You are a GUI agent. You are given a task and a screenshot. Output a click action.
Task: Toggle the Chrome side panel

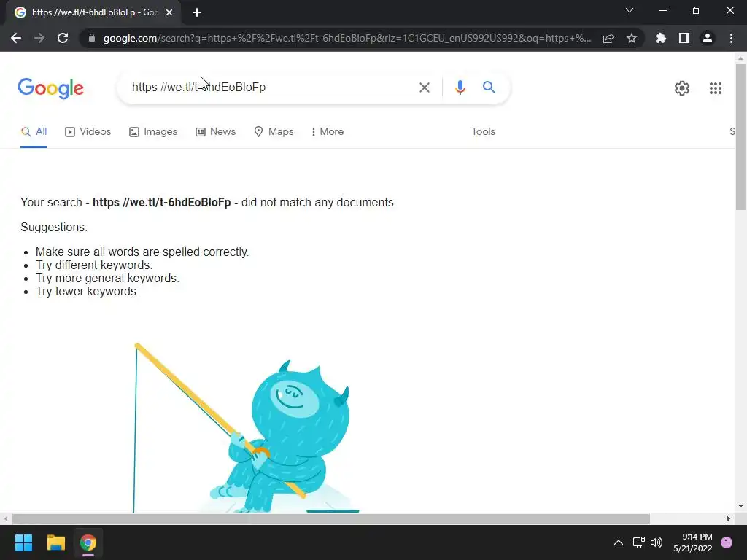tap(684, 38)
